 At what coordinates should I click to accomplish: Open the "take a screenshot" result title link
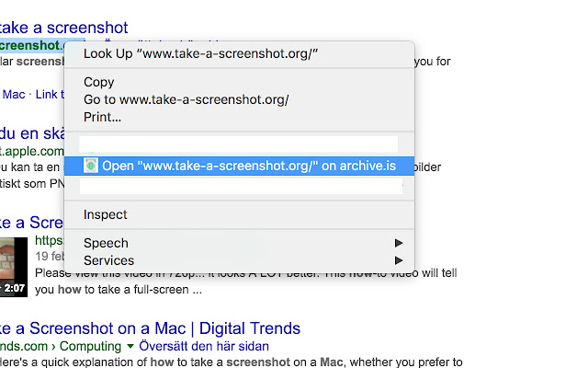[64, 28]
